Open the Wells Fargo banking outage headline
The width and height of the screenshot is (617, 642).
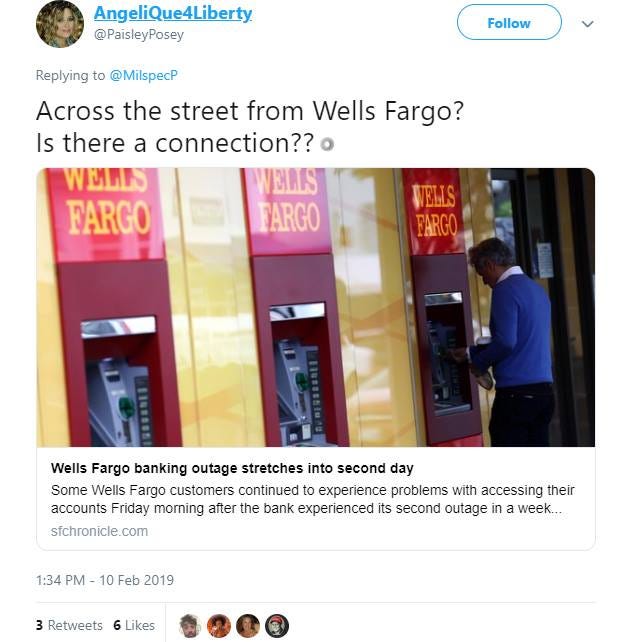pos(232,468)
